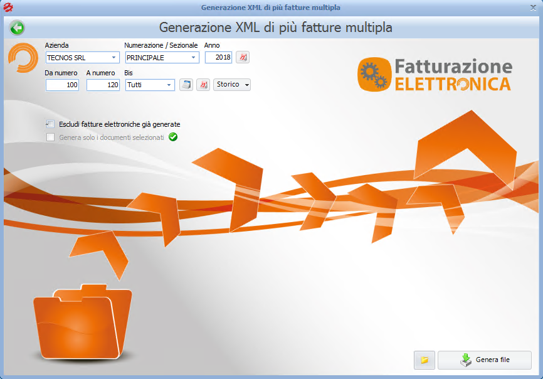
Task: Click the orange circular logo near Azienda
Action: tap(23, 58)
